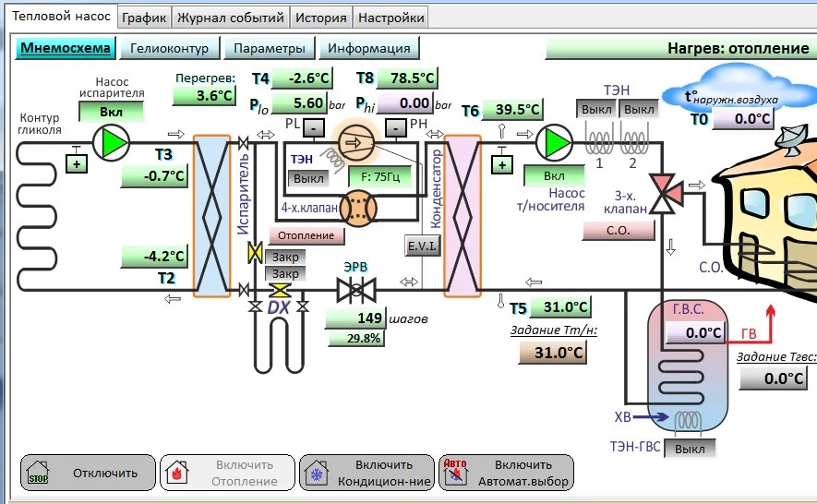Click the 149 шагов valve steps value
The height and width of the screenshot is (504, 817).
355,318
